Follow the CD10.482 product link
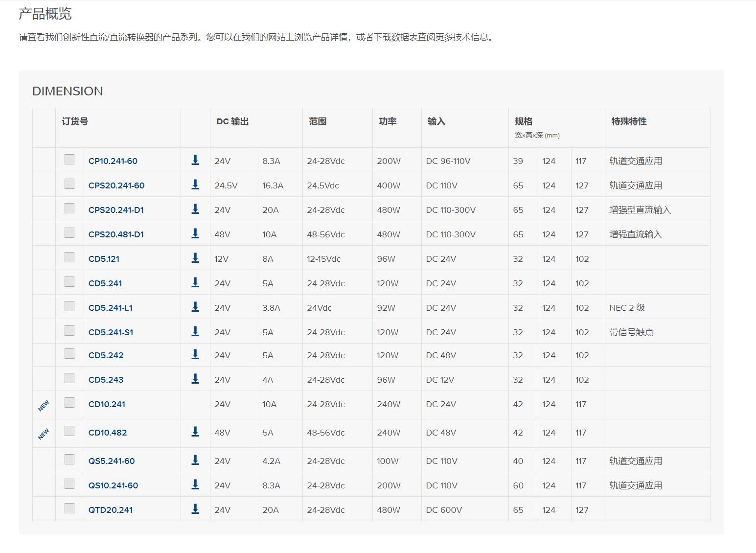 [x=108, y=433]
